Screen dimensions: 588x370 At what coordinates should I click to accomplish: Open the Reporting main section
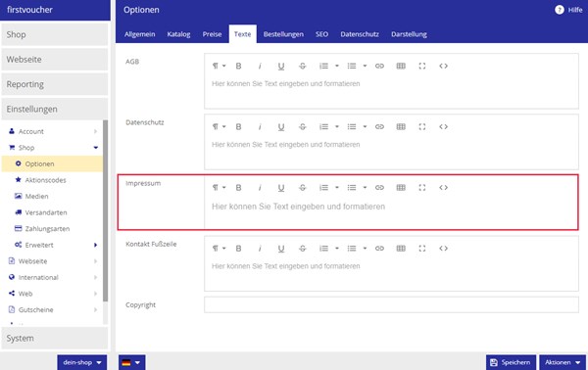(55, 84)
